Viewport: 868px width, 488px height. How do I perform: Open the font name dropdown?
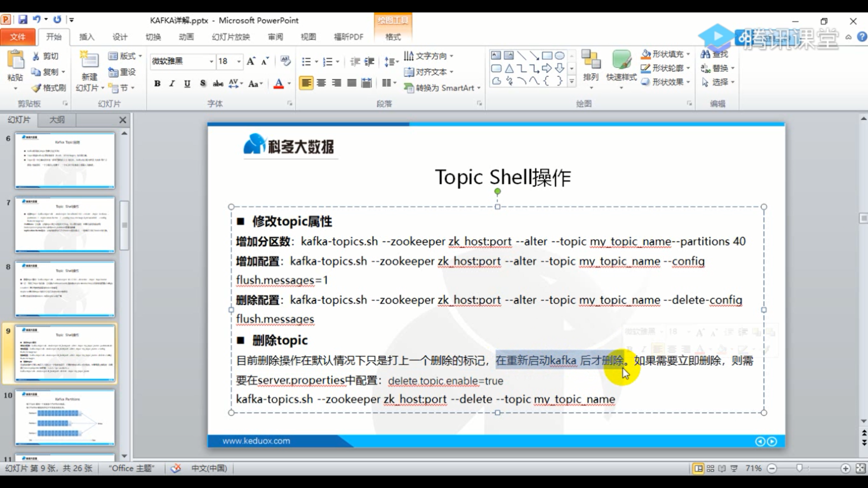coord(211,61)
